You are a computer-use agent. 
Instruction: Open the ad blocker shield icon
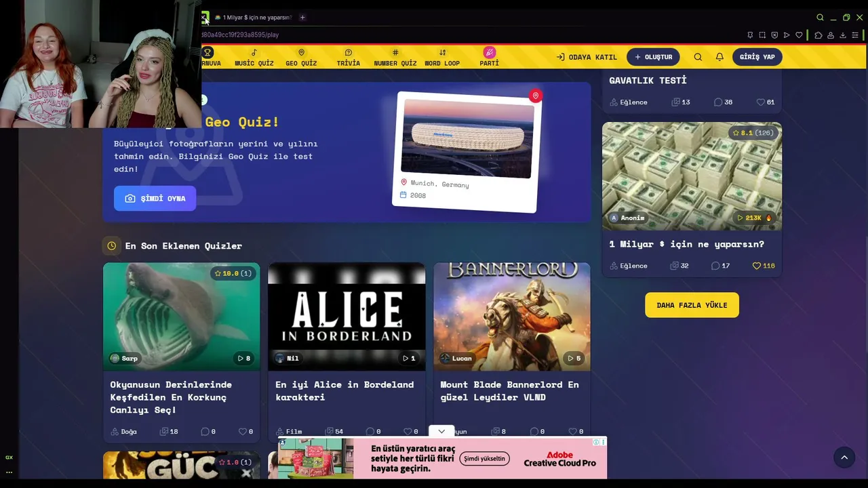coord(774,35)
